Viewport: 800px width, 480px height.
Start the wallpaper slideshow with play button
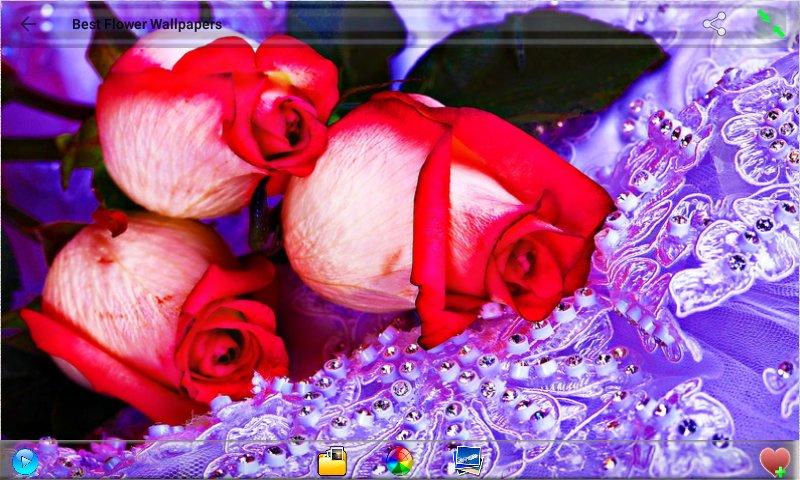25,461
